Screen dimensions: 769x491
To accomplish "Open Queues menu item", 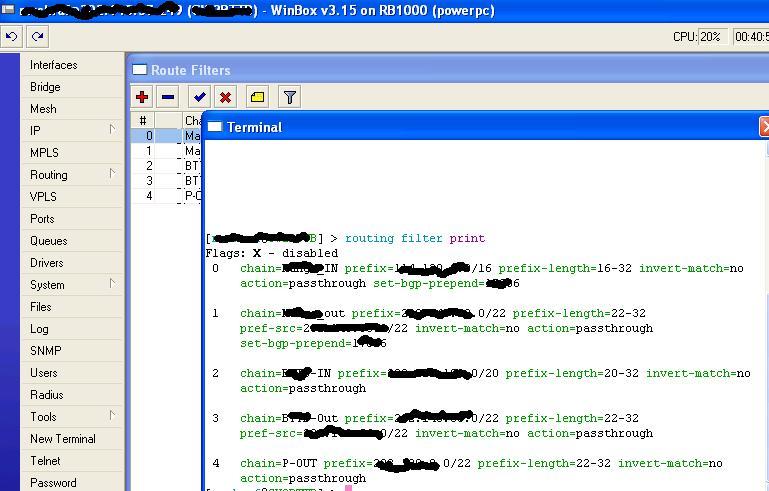I will 49,241.
